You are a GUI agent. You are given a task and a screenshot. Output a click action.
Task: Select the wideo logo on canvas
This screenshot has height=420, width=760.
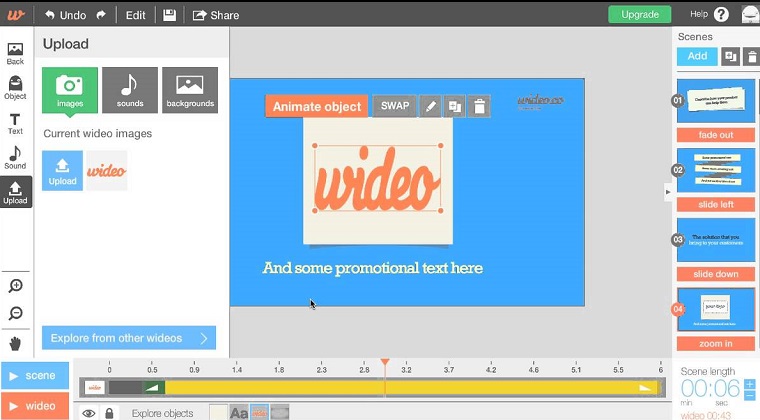(x=378, y=179)
